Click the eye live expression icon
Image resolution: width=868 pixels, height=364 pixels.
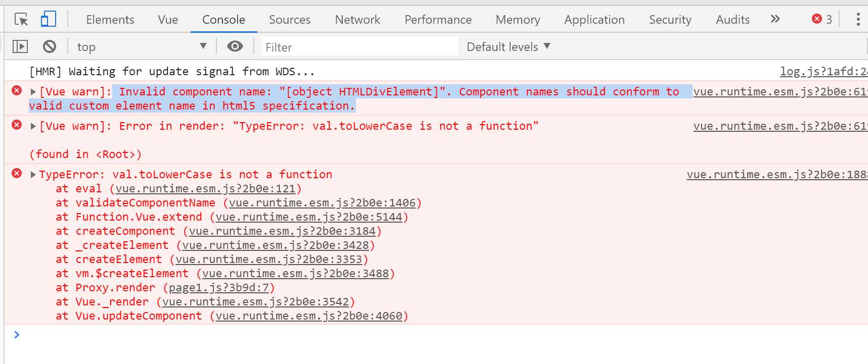[235, 46]
